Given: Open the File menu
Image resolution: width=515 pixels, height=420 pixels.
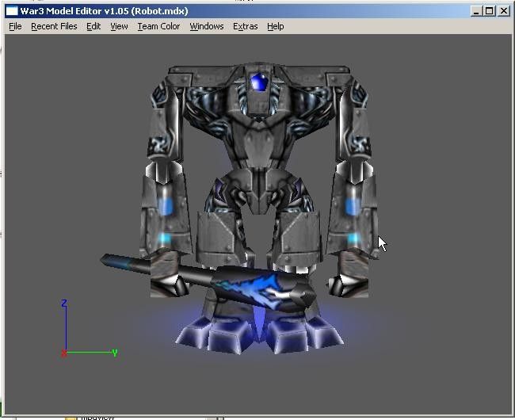Looking at the screenshot, I should 15,26.
